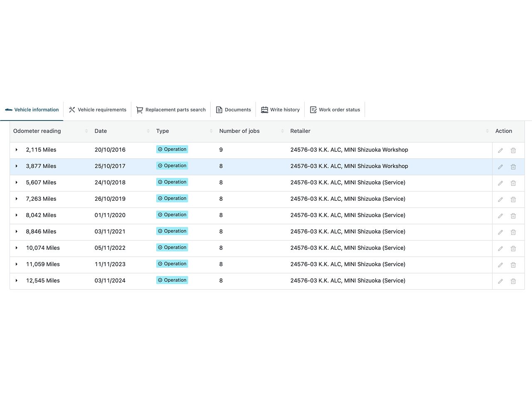Open the Write history tab

point(280,110)
